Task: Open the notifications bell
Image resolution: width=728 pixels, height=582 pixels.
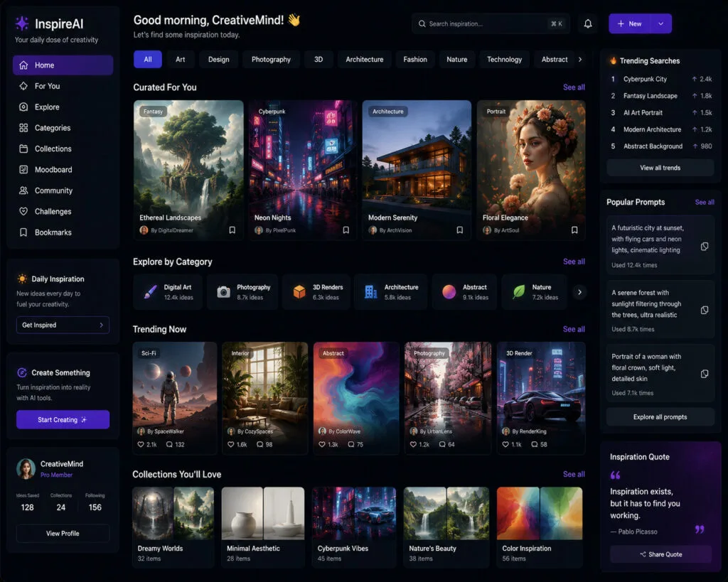Action: 588,23
